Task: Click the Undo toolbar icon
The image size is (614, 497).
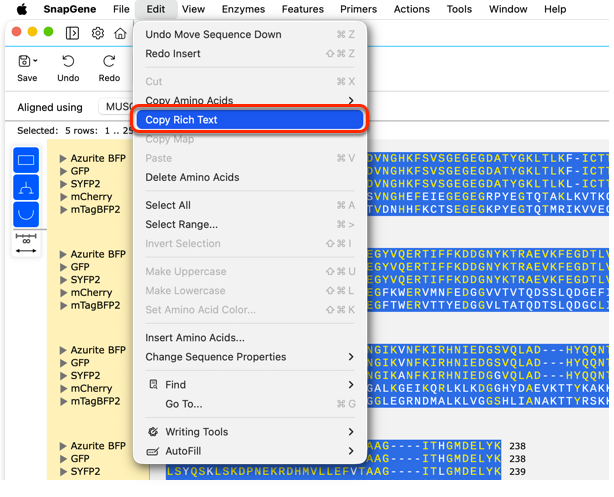Action: click(68, 61)
